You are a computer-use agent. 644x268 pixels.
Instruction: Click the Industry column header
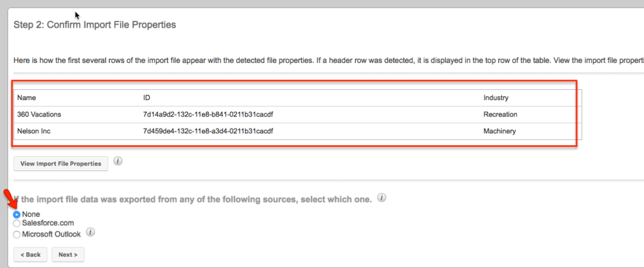[496, 98]
